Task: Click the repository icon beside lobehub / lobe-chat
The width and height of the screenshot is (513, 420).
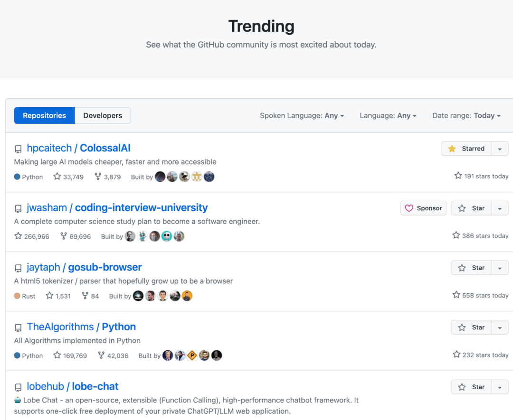Action: point(18,387)
